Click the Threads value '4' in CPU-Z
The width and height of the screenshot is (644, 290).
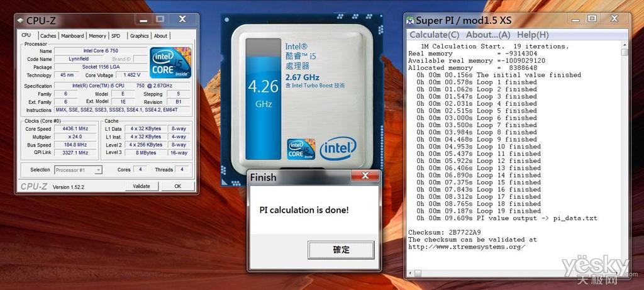182,170
